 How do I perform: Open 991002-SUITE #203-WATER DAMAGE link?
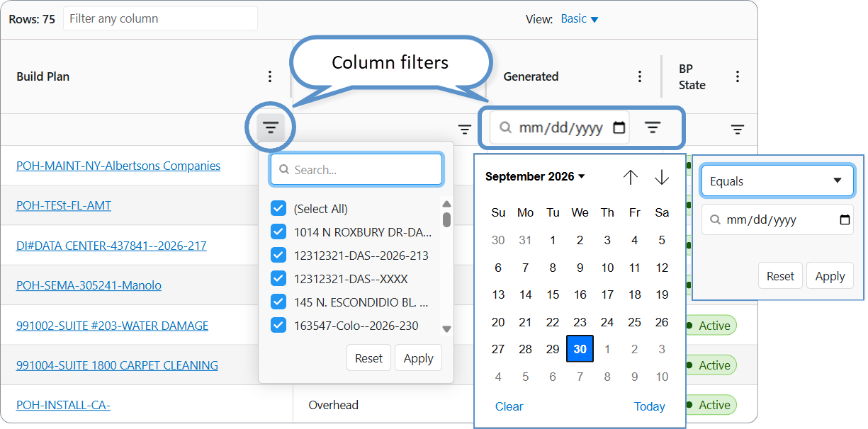pyautogui.click(x=112, y=326)
